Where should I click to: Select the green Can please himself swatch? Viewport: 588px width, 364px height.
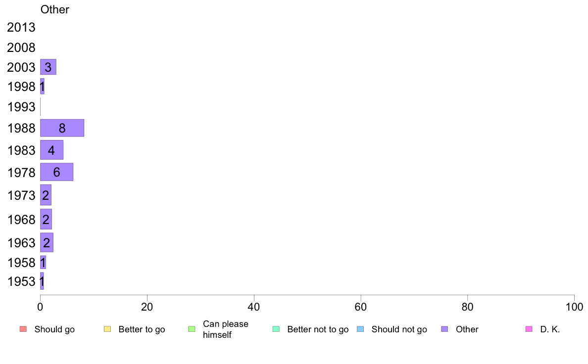click(x=192, y=329)
